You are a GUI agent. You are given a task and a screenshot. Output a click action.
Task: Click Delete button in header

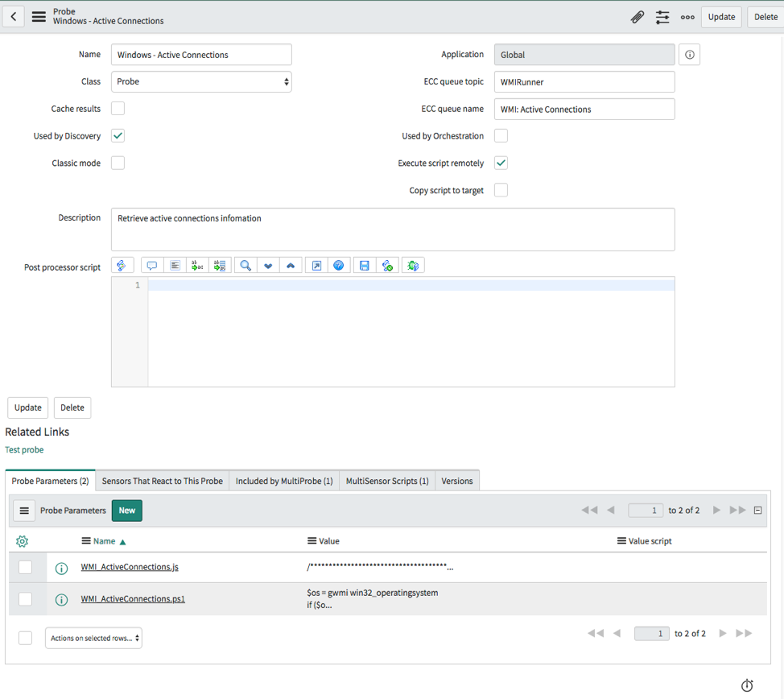tap(765, 17)
